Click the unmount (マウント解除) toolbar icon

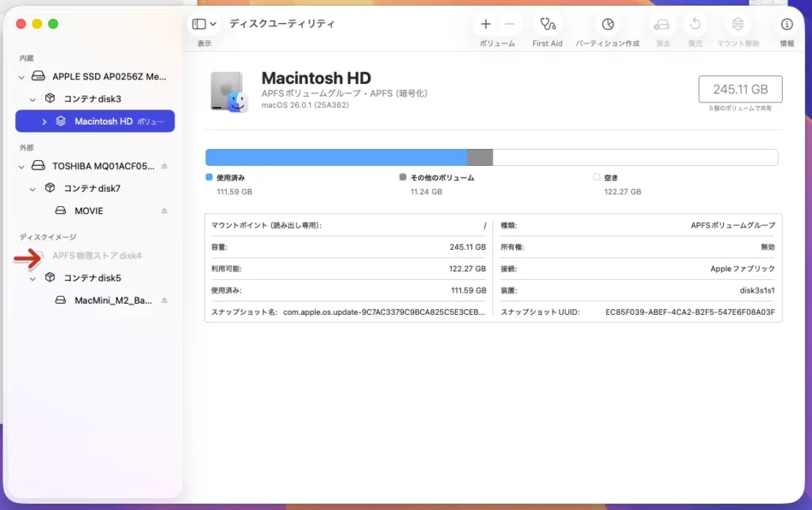pyautogui.click(x=738, y=25)
